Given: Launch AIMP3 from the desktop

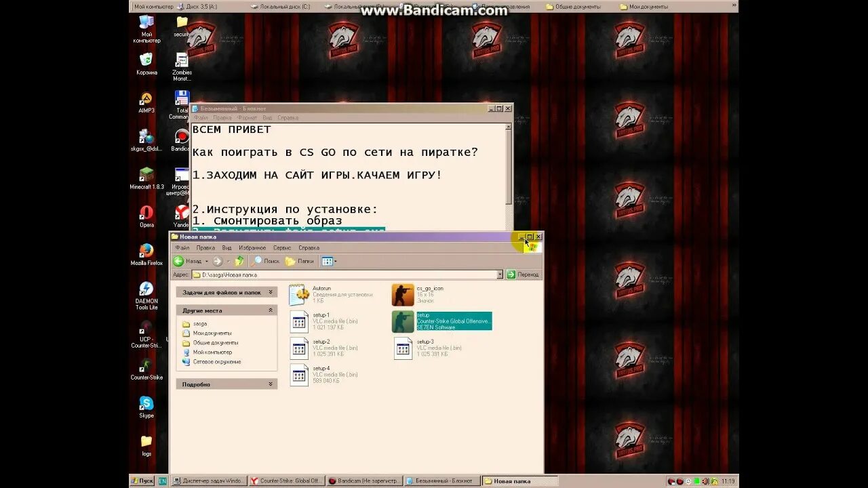Looking at the screenshot, I should (146, 102).
